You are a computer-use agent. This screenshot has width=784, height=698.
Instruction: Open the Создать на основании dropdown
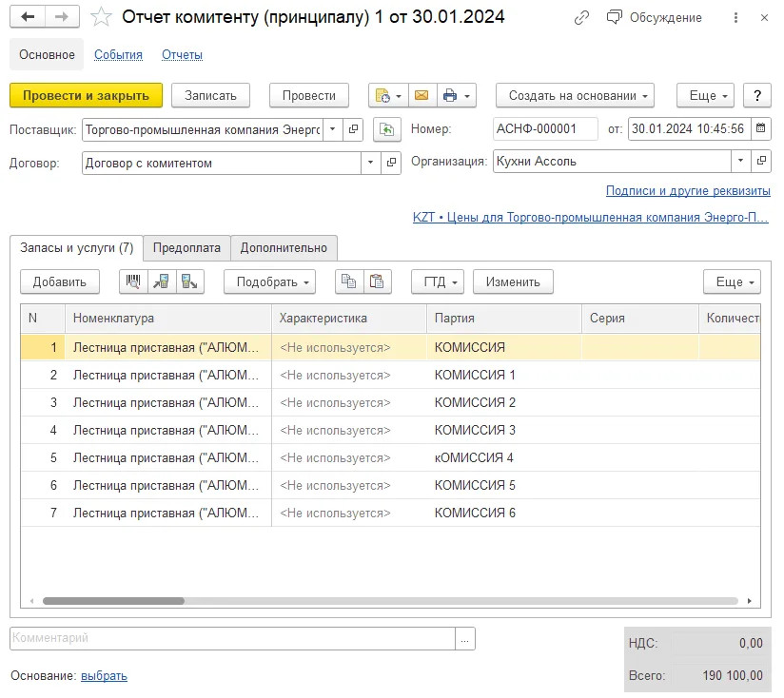click(x=575, y=95)
